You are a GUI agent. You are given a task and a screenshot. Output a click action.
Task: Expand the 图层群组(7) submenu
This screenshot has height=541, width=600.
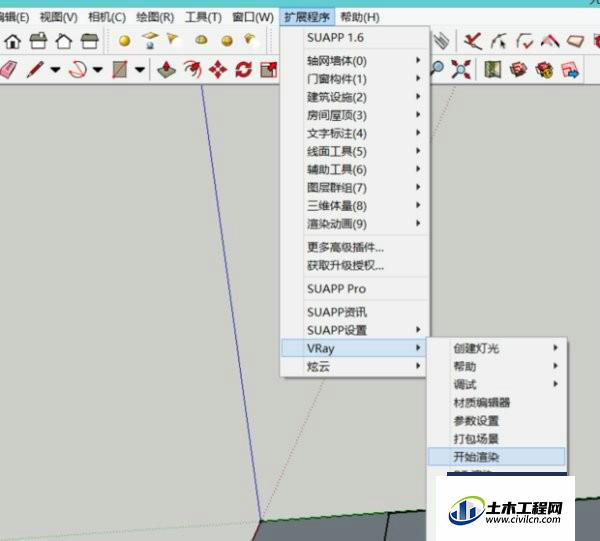pyautogui.click(x=354, y=187)
